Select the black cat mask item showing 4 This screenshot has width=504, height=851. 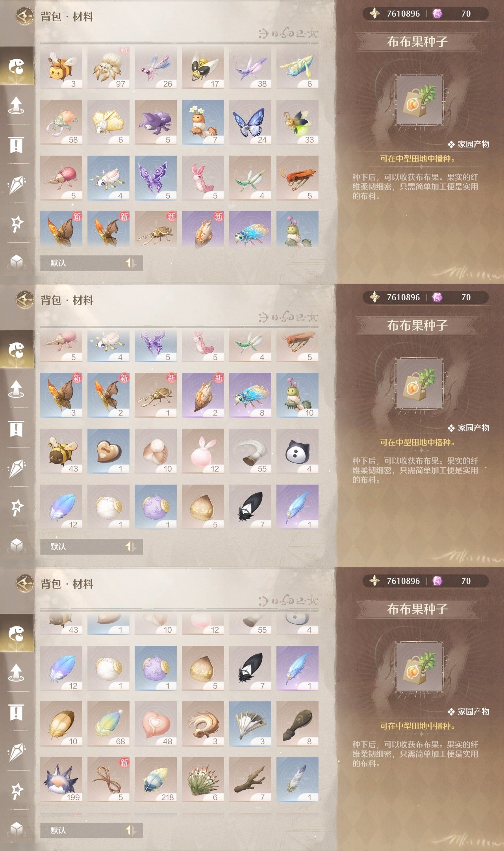pos(297,451)
